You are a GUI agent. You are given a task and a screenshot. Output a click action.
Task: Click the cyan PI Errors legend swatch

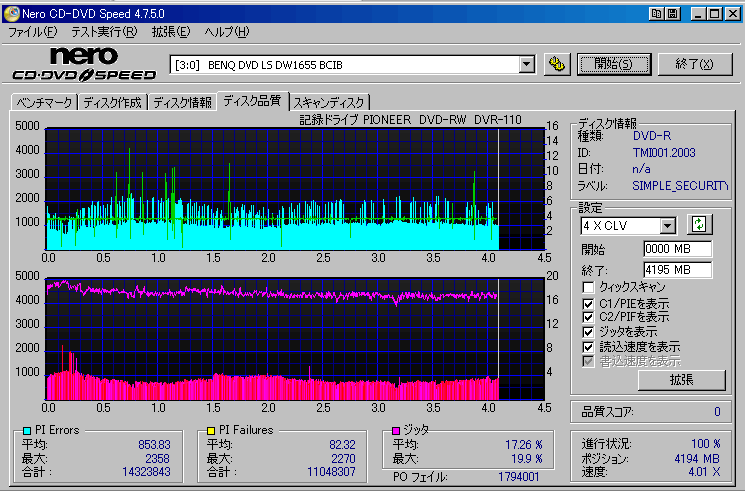(x=27, y=431)
